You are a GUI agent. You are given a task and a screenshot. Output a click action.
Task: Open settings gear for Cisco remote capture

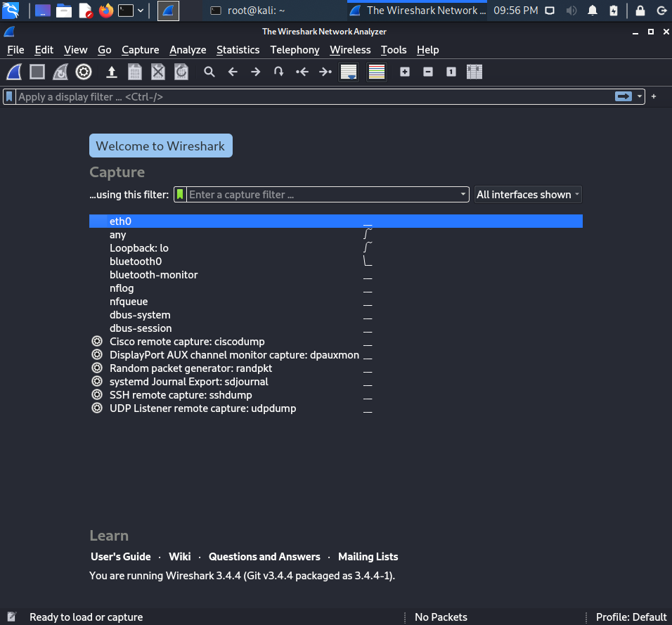tap(97, 341)
